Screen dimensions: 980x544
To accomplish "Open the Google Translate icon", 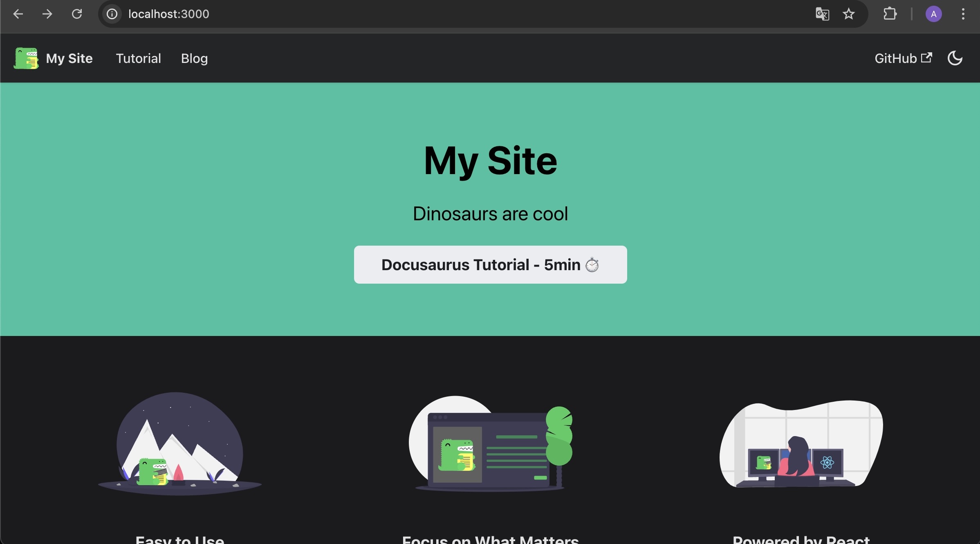I will (x=823, y=14).
